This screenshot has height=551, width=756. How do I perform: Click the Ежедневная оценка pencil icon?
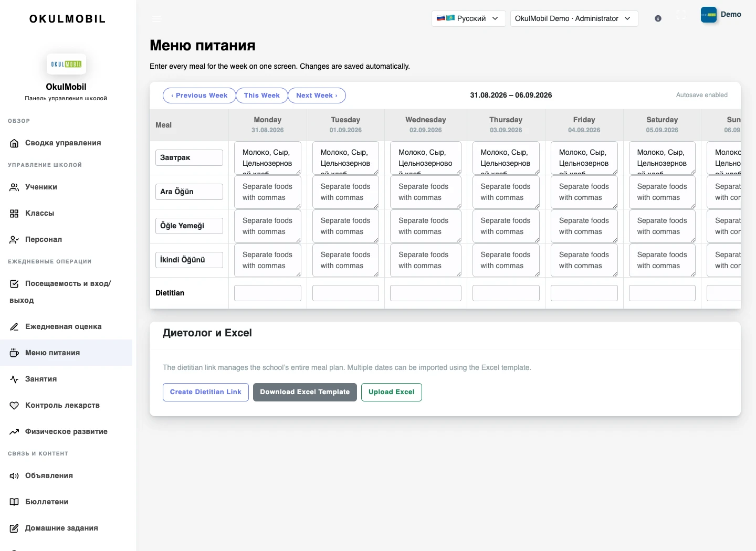pyautogui.click(x=14, y=327)
